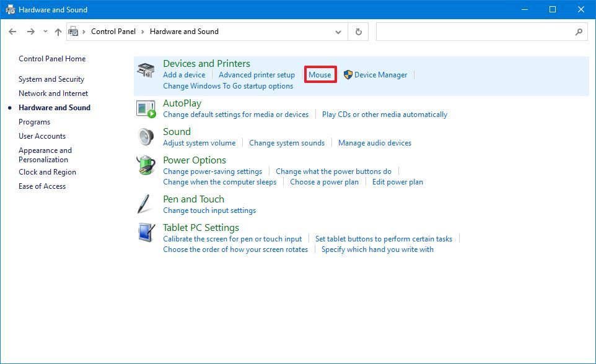Viewport: 596px width, 364px height.
Task: Click the up navigation arrow
Action: point(58,32)
